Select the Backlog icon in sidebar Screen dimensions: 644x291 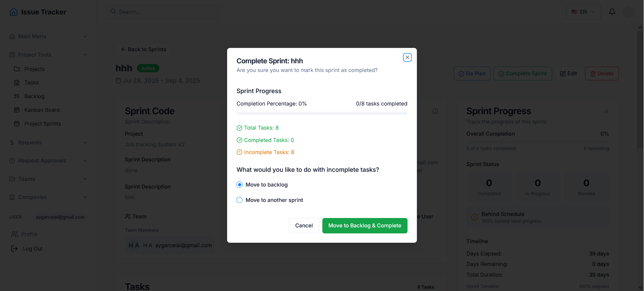coord(16,96)
